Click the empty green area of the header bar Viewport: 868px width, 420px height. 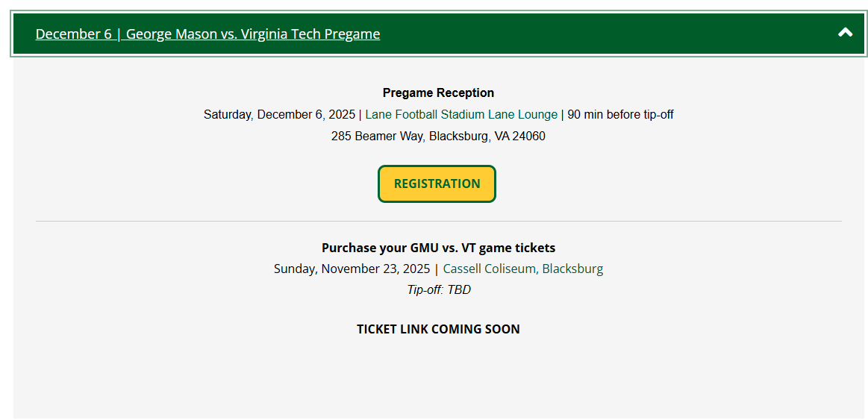[x=597, y=34]
